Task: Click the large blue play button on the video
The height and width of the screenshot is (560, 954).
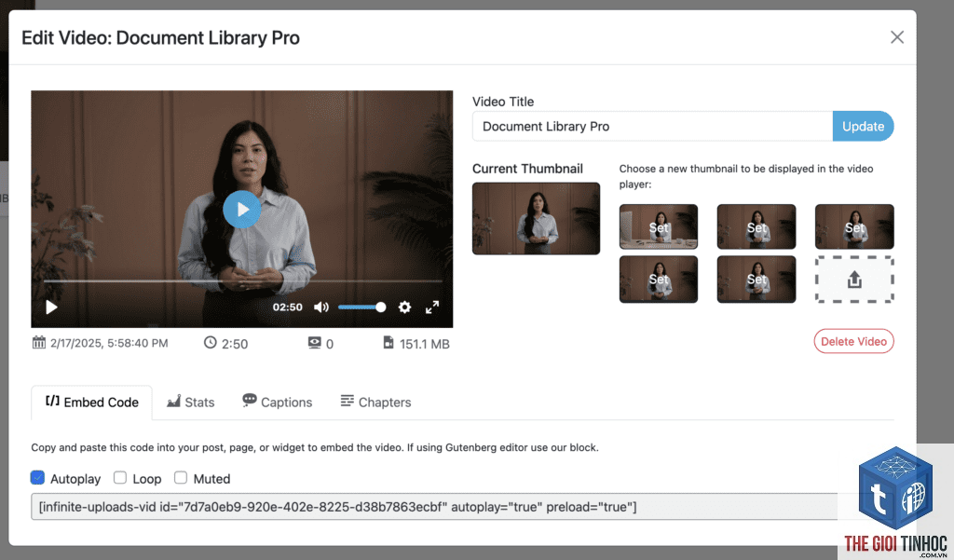Action: pyautogui.click(x=241, y=210)
